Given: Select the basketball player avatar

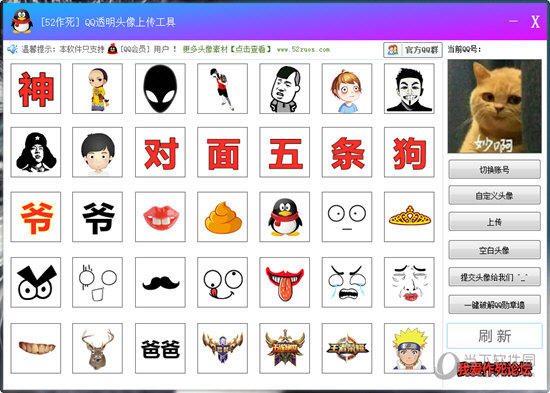Looking at the screenshot, I should (x=222, y=88).
